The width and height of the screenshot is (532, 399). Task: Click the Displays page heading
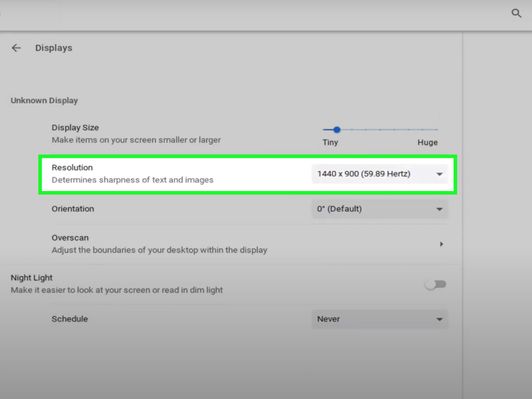[54, 48]
